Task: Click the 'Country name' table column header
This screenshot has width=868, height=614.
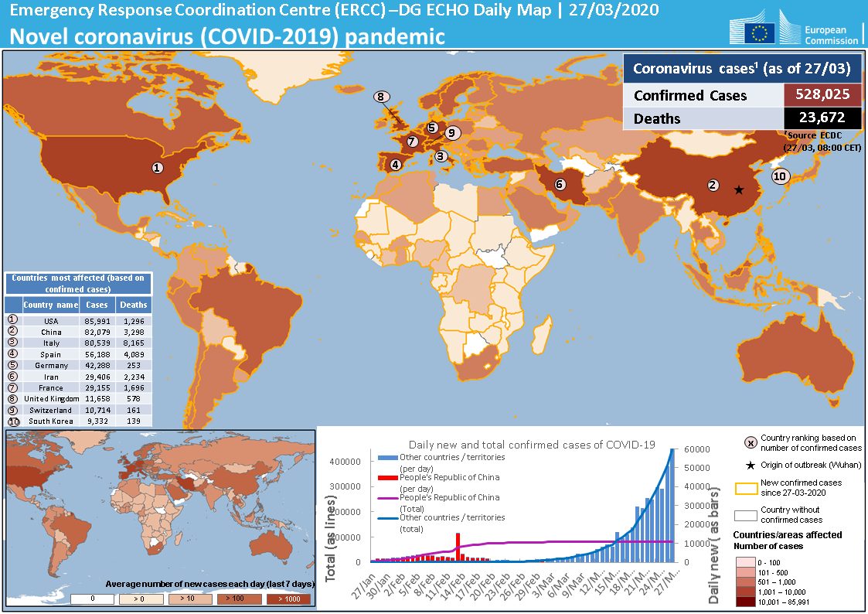Action: pyautogui.click(x=51, y=305)
